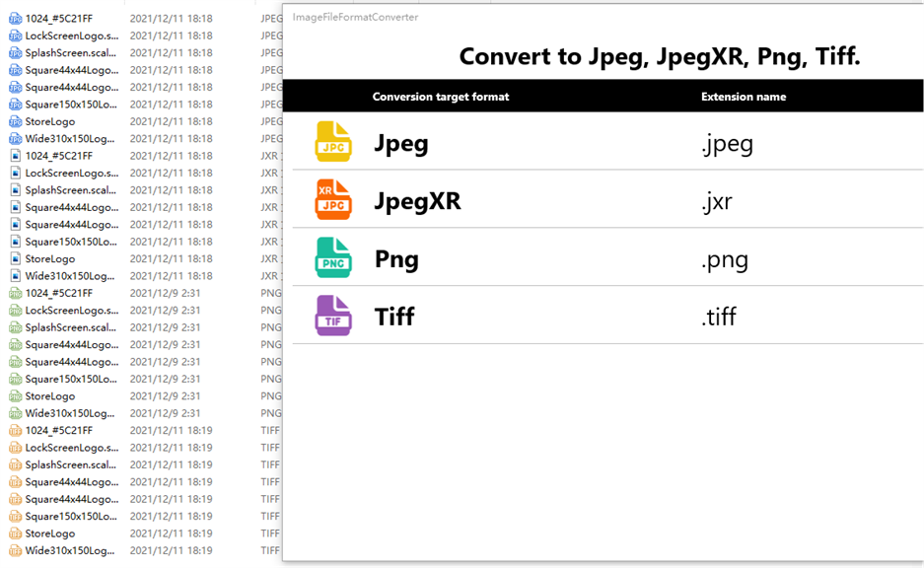Select the orange XR JPG icon for JpegXR
Screen dimensions: 924x568
click(x=333, y=200)
